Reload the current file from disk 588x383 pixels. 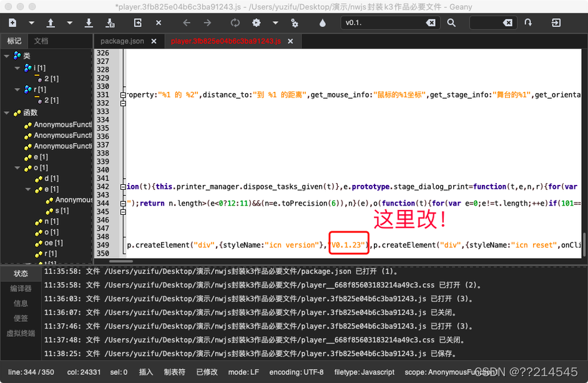tap(137, 23)
